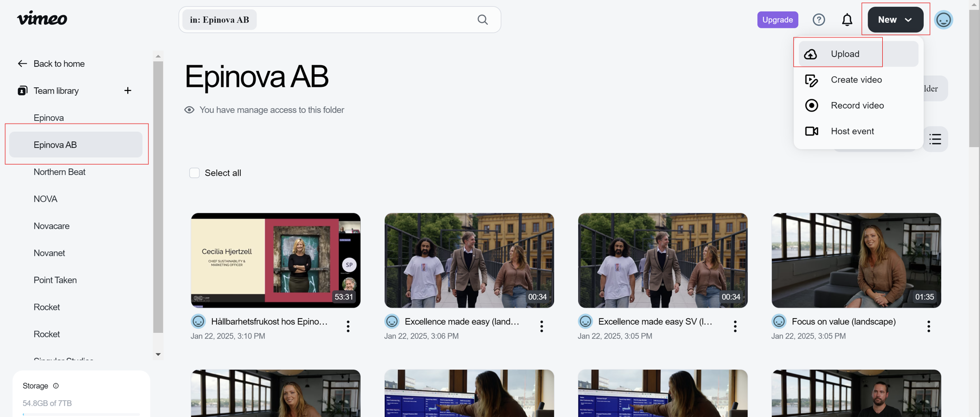
Task: Open options for Excellence made easy SV video
Action: [x=735, y=327]
